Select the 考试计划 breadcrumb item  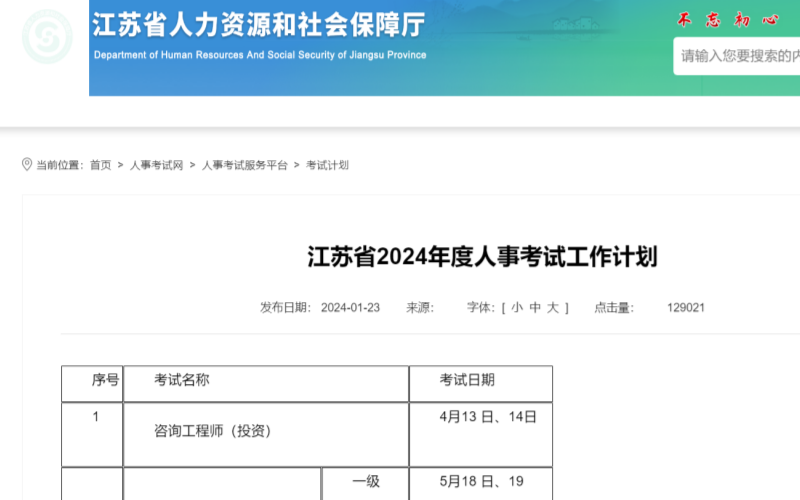tap(327, 165)
